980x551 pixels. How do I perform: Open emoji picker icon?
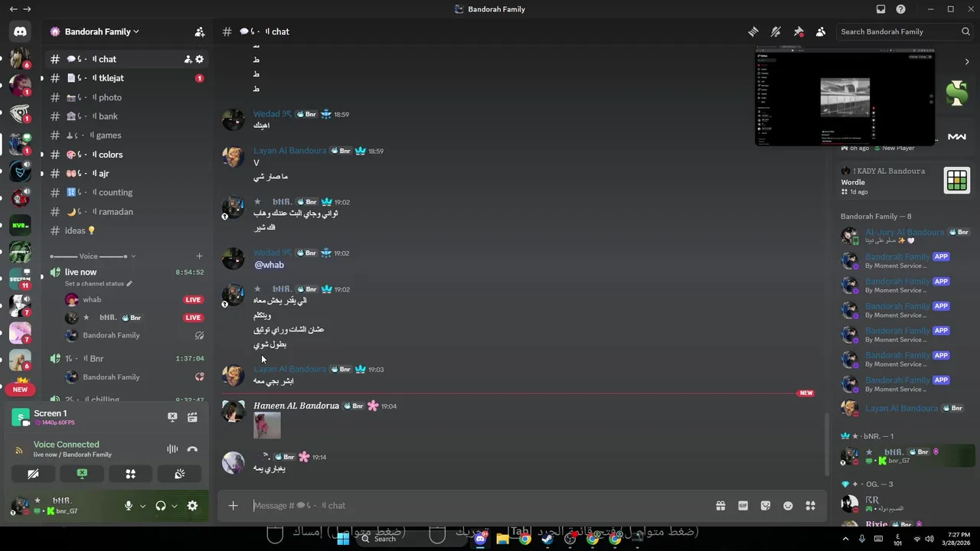pos(788,505)
